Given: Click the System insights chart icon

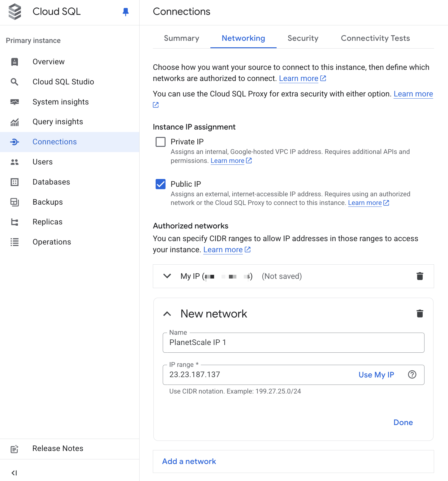Looking at the screenshot, I should coord(15,102).
